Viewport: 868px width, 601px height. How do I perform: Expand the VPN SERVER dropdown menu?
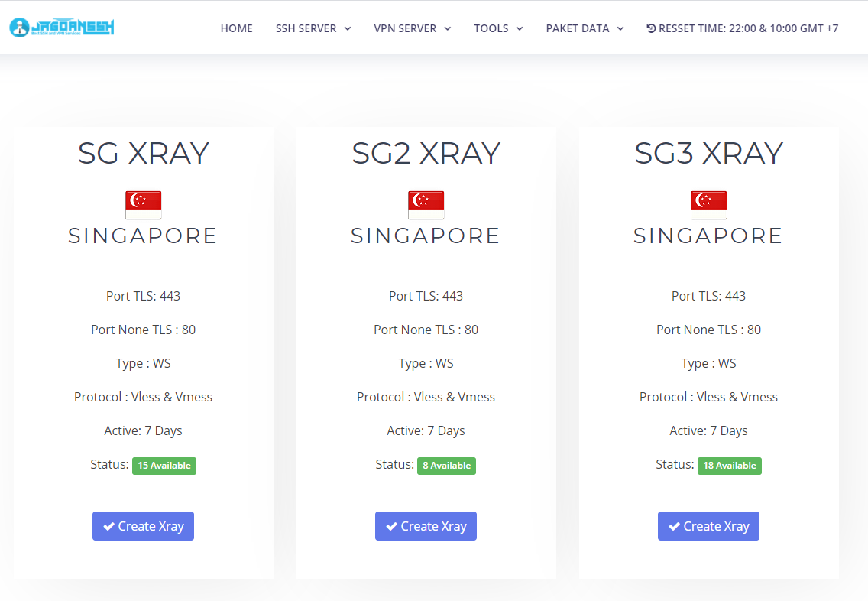(413, 28)
